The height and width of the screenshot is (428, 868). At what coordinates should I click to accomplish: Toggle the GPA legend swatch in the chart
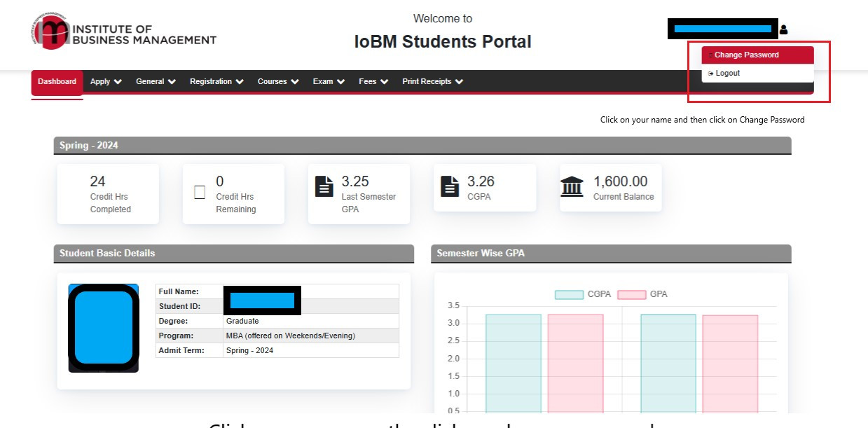pyautogui.click(x=631, y=295)
